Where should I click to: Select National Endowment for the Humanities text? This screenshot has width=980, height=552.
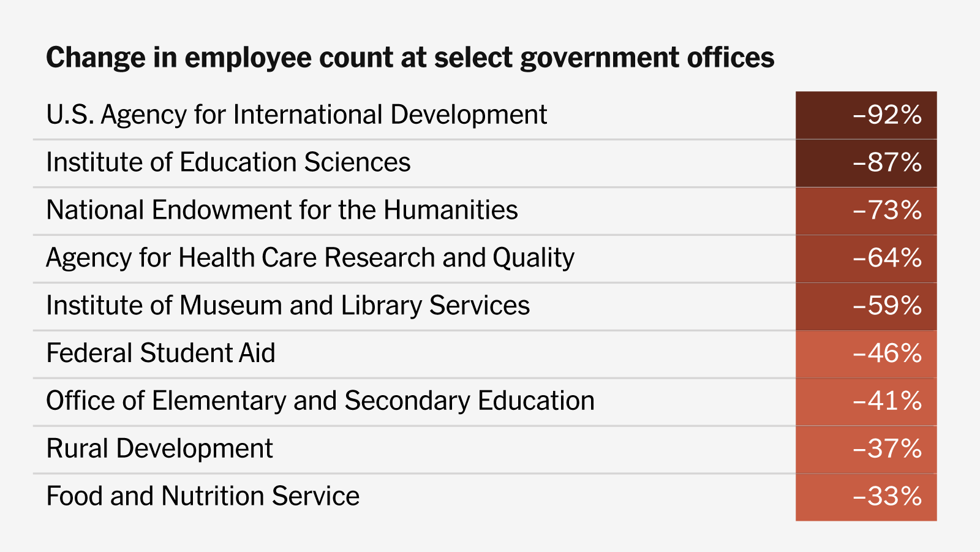[x=282, y=210]
